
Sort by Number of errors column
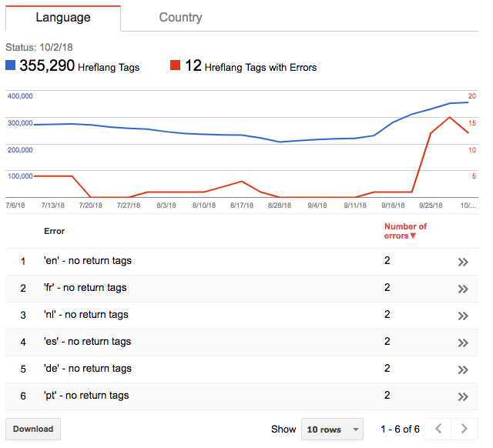click(405, 231)
